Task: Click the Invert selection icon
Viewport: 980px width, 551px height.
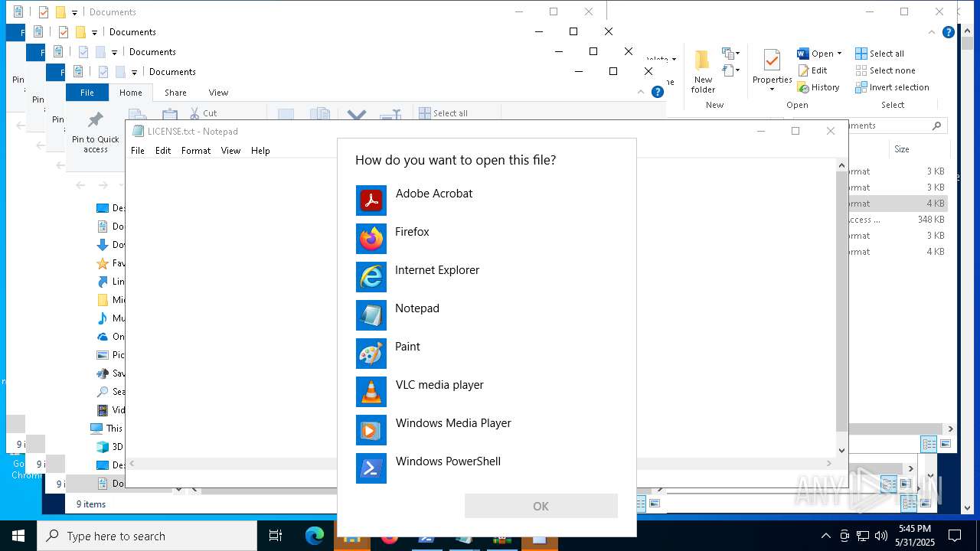Action: (x=861, y=87)
